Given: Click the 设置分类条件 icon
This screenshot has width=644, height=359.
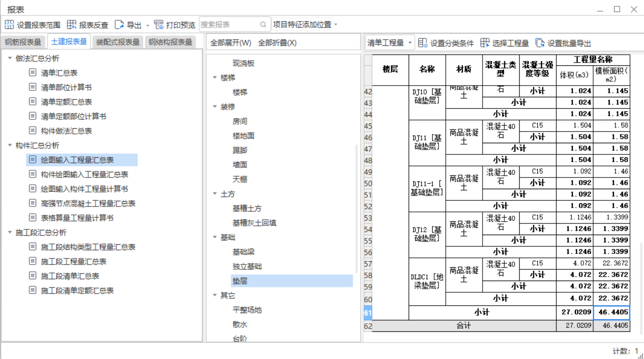Looking at the screenshot, I should (x=423, y=43).
